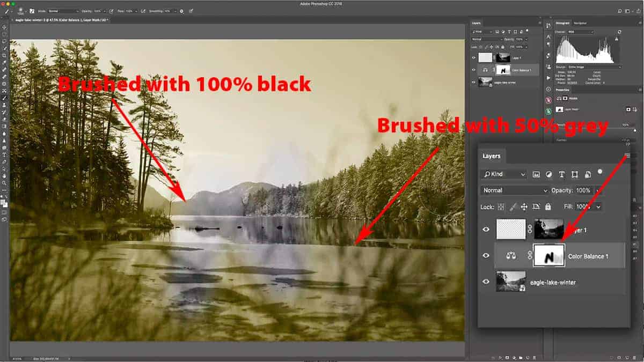
Task: Switch to the Histogram tab
Action: 562,23
